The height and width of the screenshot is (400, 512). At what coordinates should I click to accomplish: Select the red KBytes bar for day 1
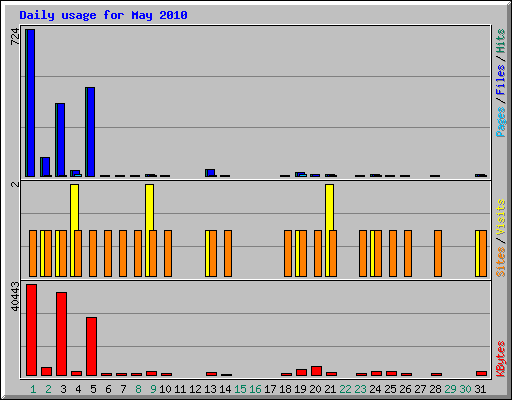click(x=32, y=330)
